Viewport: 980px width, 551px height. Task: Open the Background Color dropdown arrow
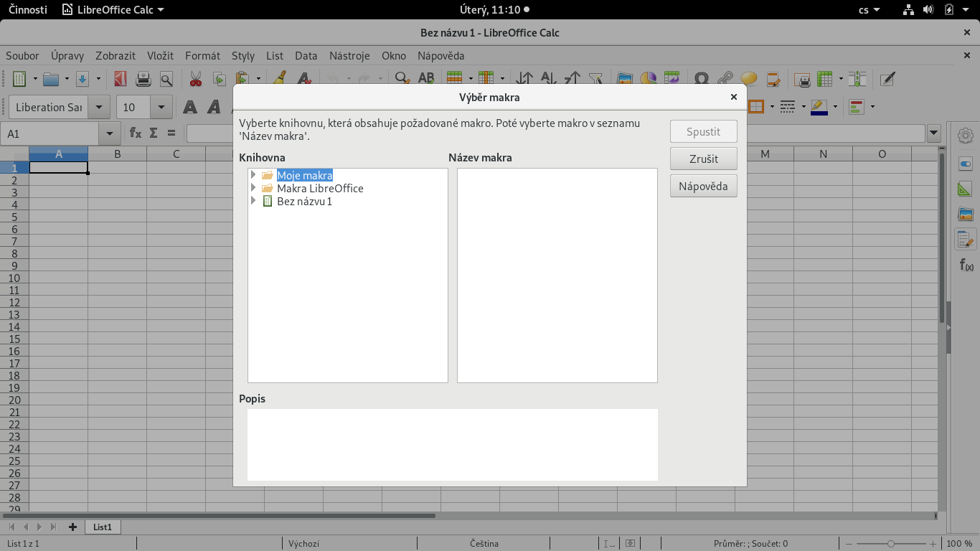pos(835,107)
